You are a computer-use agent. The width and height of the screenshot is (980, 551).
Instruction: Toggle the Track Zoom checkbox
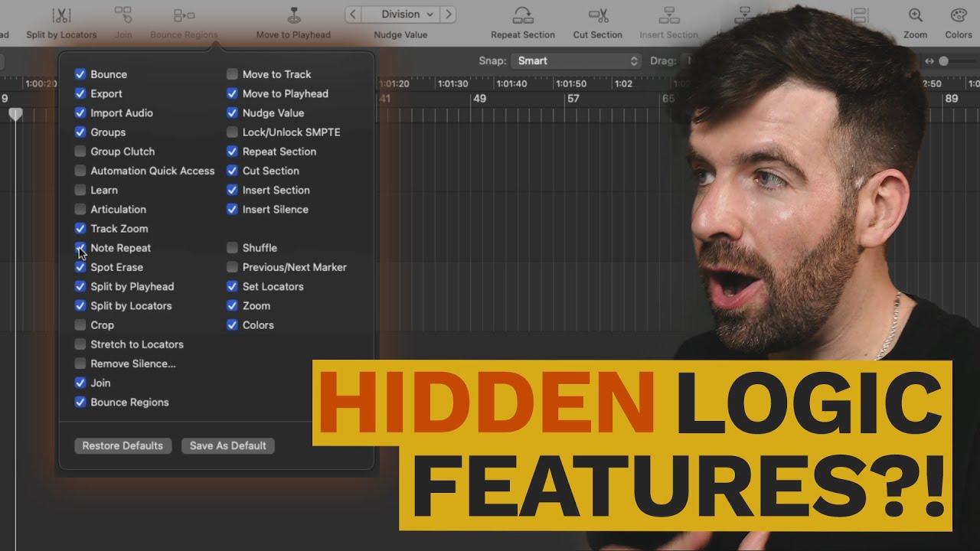coord(80,228)
